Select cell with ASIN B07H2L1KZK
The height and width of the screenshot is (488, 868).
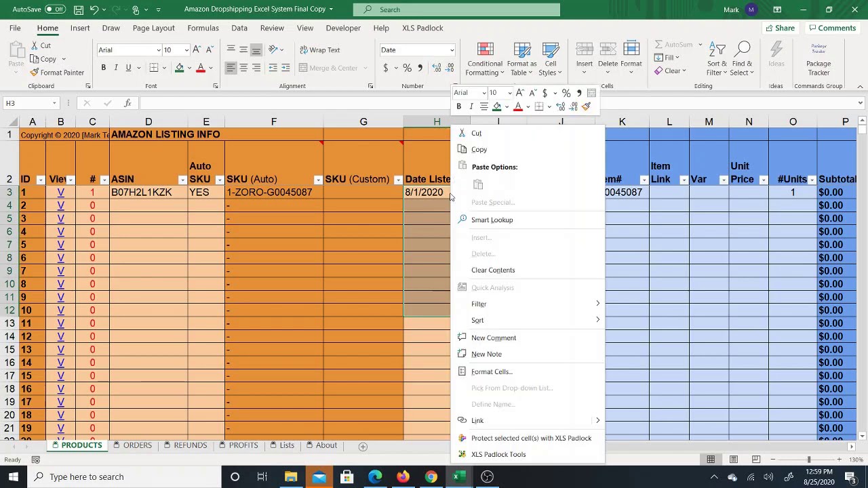point(149,192)
